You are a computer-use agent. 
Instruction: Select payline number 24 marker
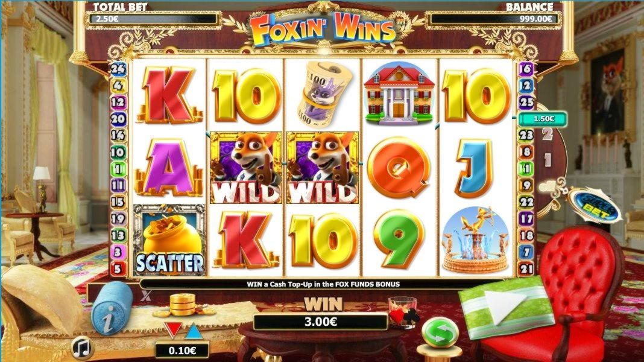coord(118,69)
